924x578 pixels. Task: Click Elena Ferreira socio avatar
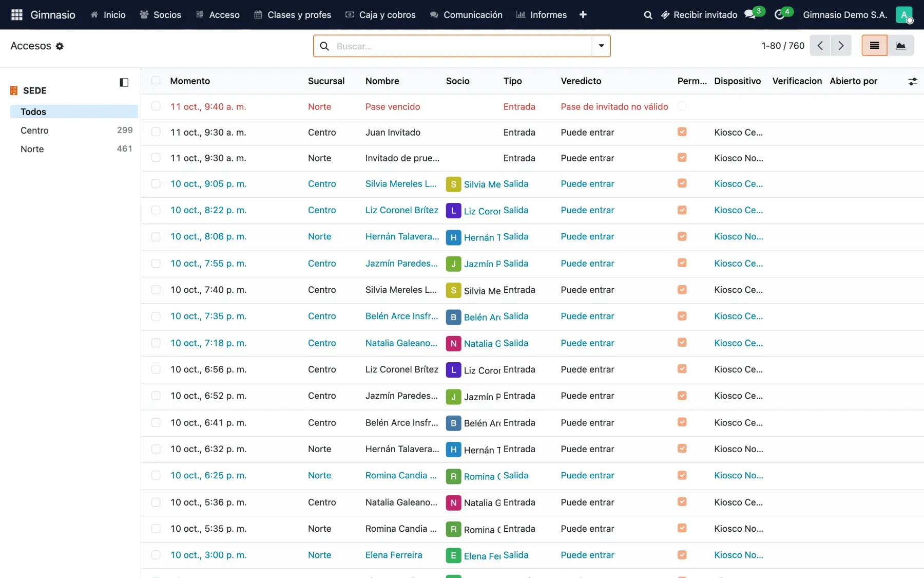[453, 555]
